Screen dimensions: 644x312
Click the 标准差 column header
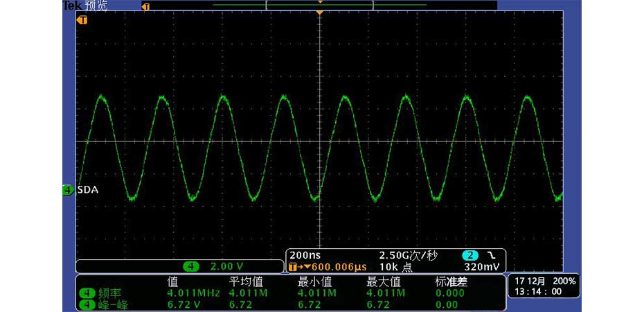(450, 281)
